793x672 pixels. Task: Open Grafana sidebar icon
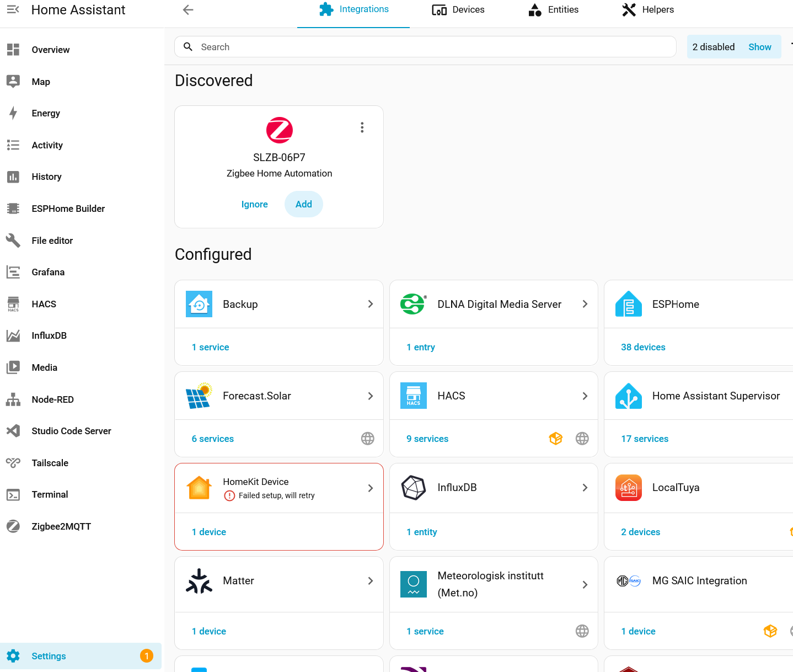[x=13, y=272]
